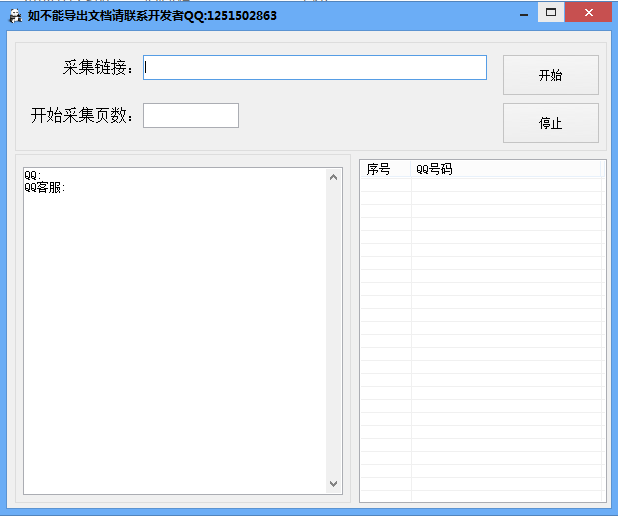
Task: Focus the 采集链接 input field
Action: coord(315,67)
